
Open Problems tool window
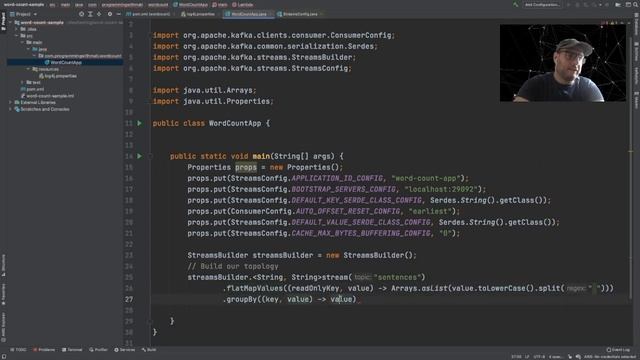click(x=44, y=350)
